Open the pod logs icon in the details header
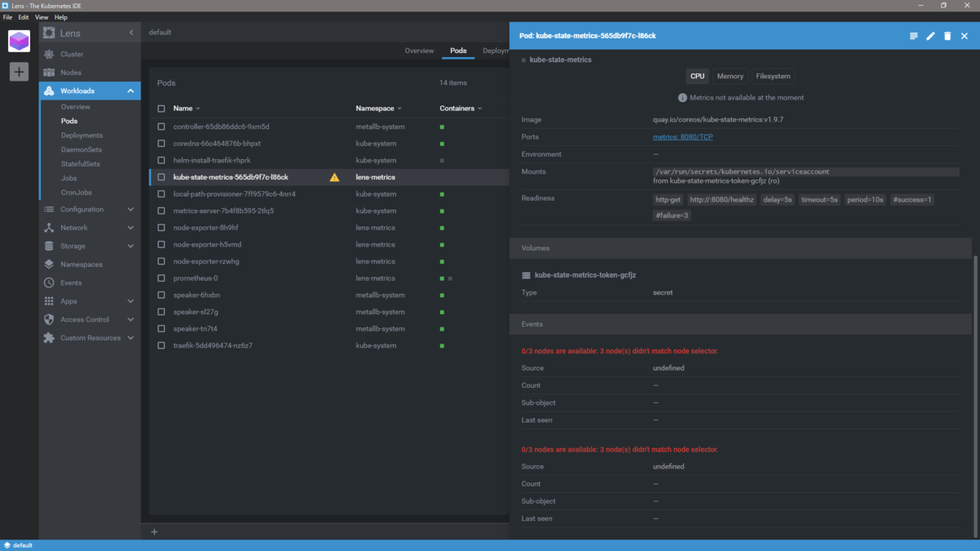 click(x=914, y=36)
